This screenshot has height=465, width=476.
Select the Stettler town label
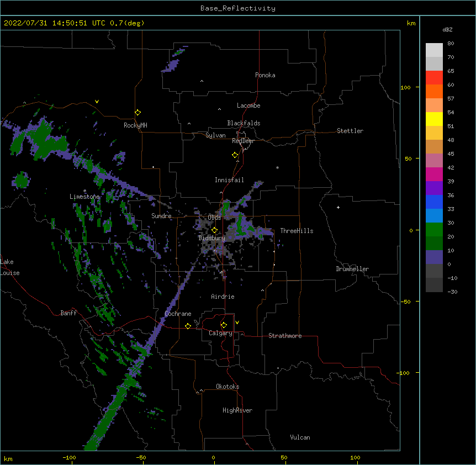(350, 131)
